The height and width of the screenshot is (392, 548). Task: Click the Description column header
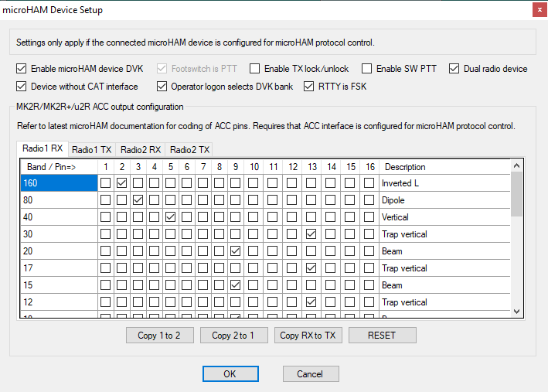pos(444,167)
